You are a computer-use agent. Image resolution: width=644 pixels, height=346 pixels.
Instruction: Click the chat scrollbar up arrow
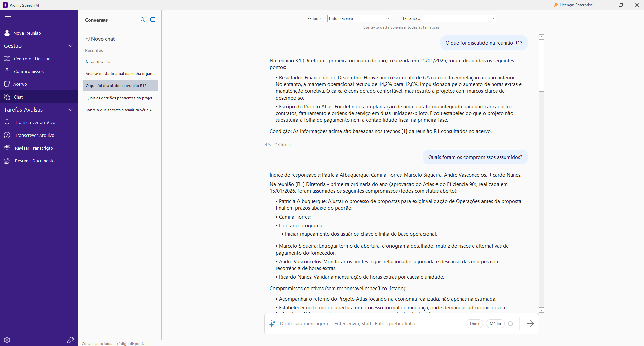pyautogui.click(x=541, y=37)
